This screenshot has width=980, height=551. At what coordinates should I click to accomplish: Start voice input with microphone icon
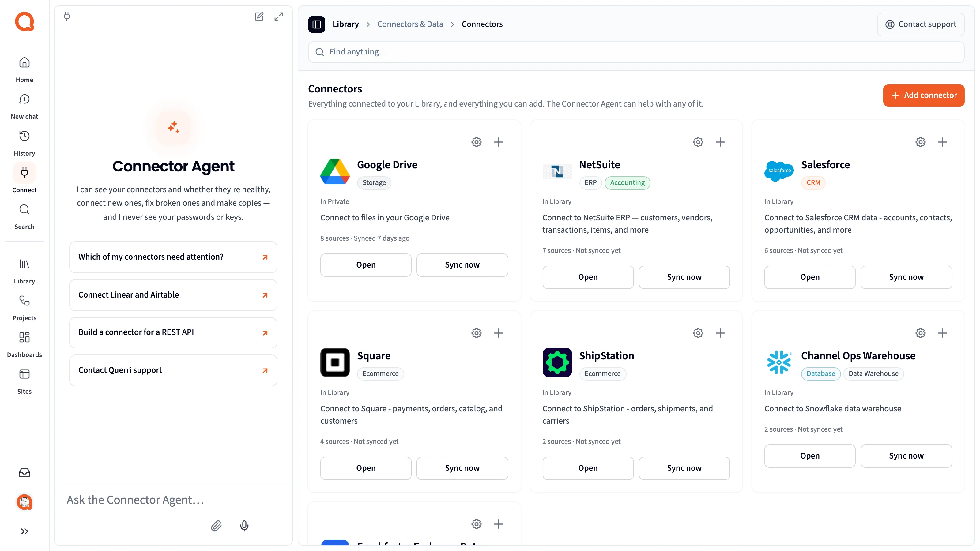[x=244, y=526]
